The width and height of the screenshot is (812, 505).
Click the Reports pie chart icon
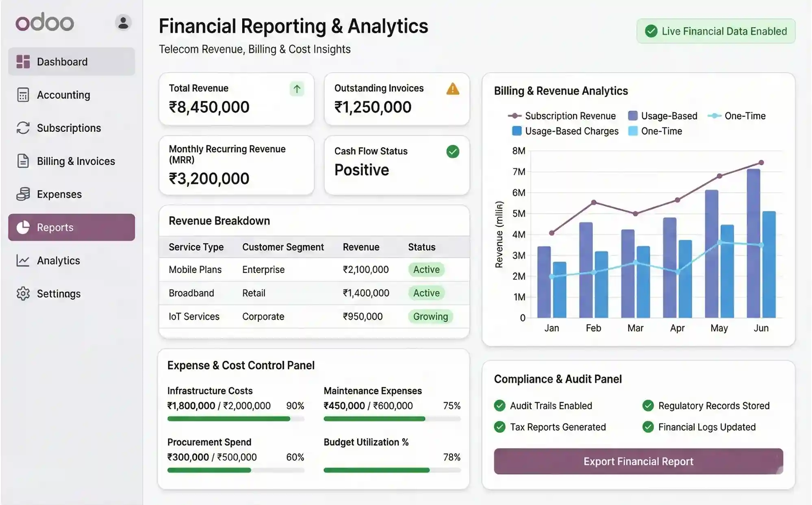coord(24,227)
